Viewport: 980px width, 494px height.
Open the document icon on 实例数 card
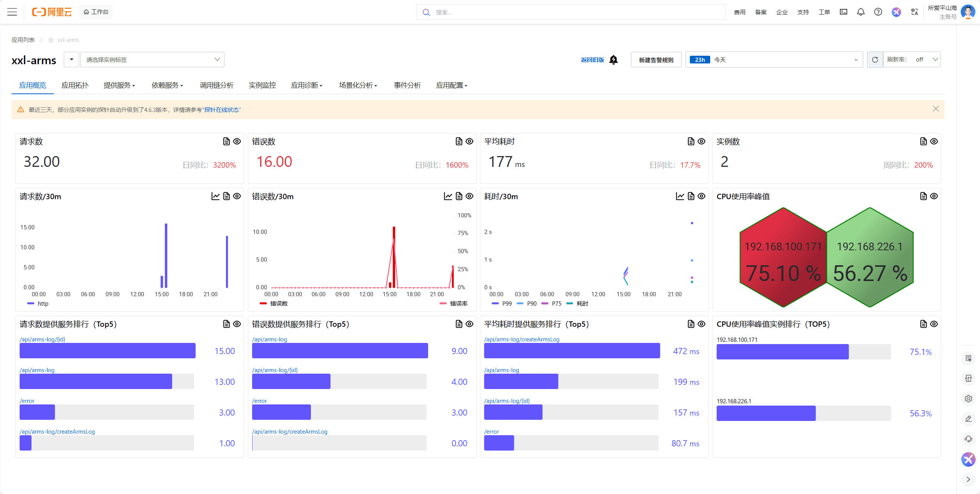(x=924, y=141)
